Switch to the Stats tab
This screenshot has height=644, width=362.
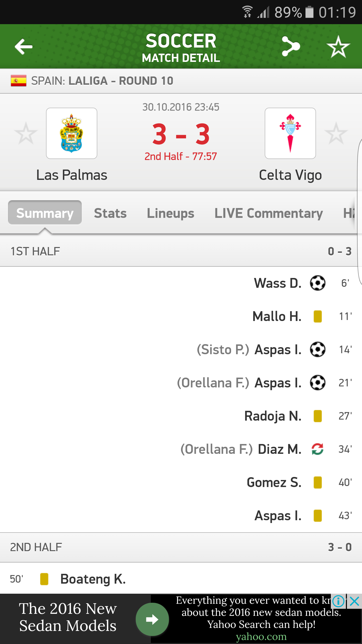(110, 213)
